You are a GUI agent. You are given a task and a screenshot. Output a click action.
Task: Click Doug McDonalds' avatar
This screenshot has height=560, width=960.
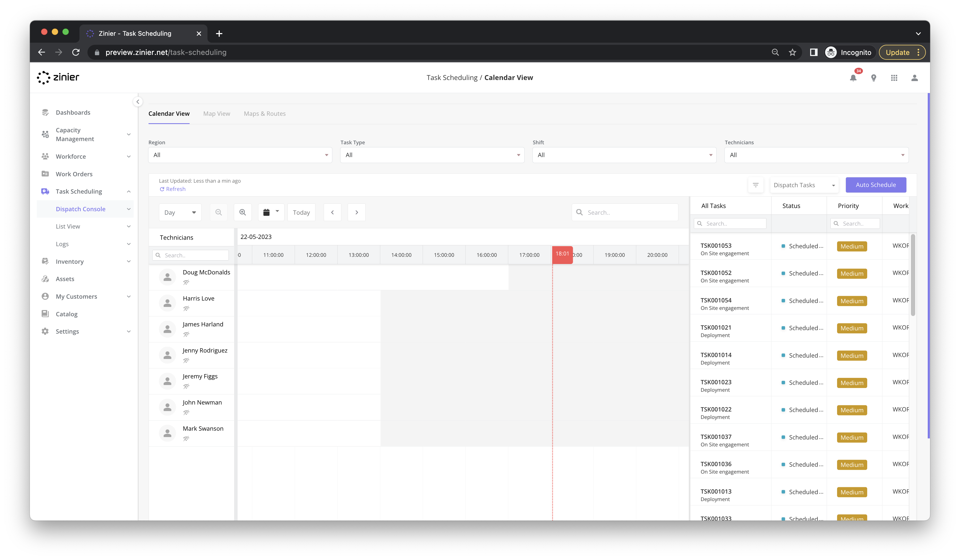[x=167, y=277]
